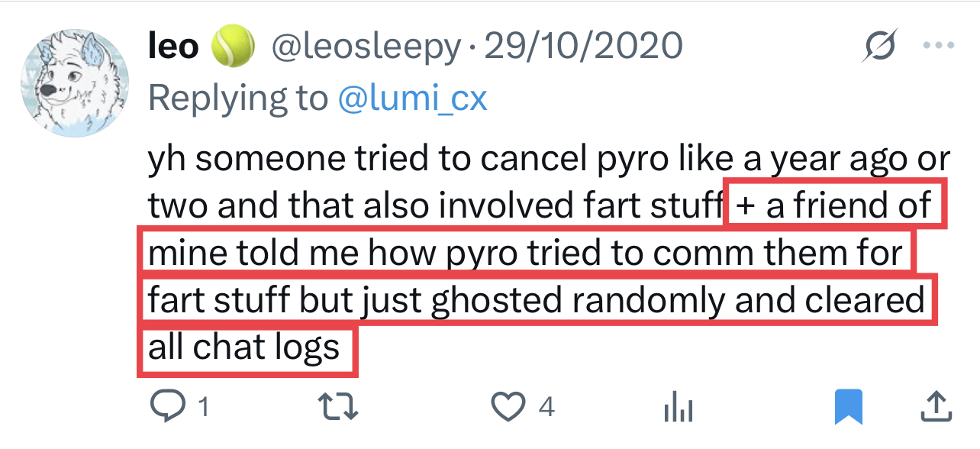Screen dimensions: 980x449
Task: Open the @leosleepy handle link
Action: (366, 47)
